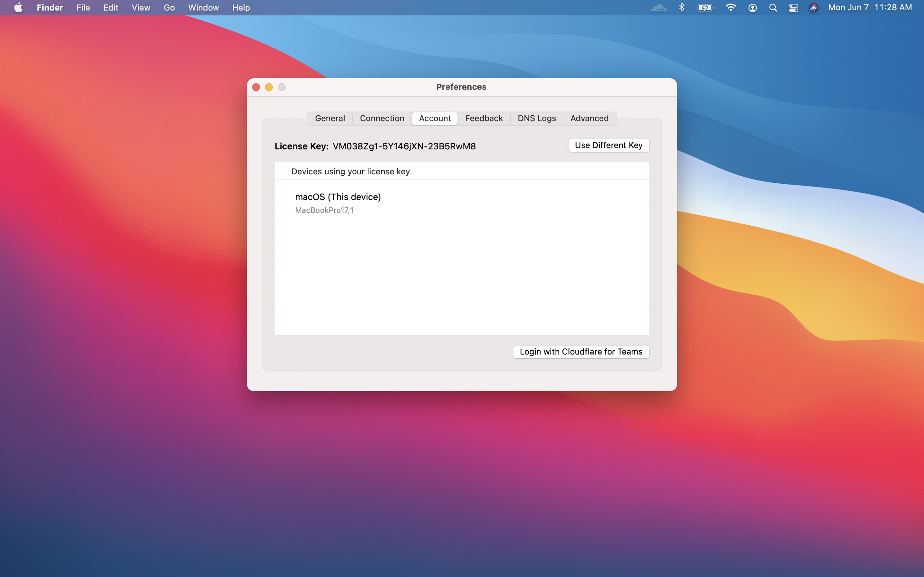Click the date and time clock

[x=870, y=8]
